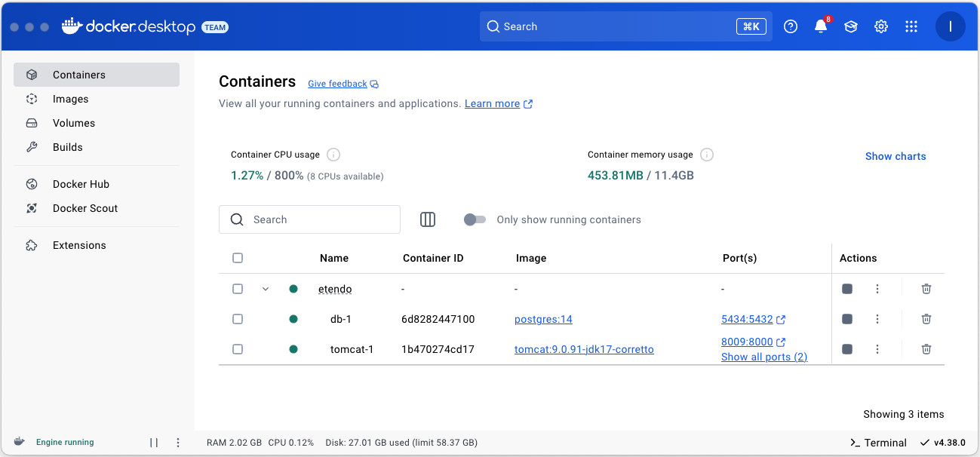
Task: Open Docker Scout in the sidebar
Action: point(97,208)
